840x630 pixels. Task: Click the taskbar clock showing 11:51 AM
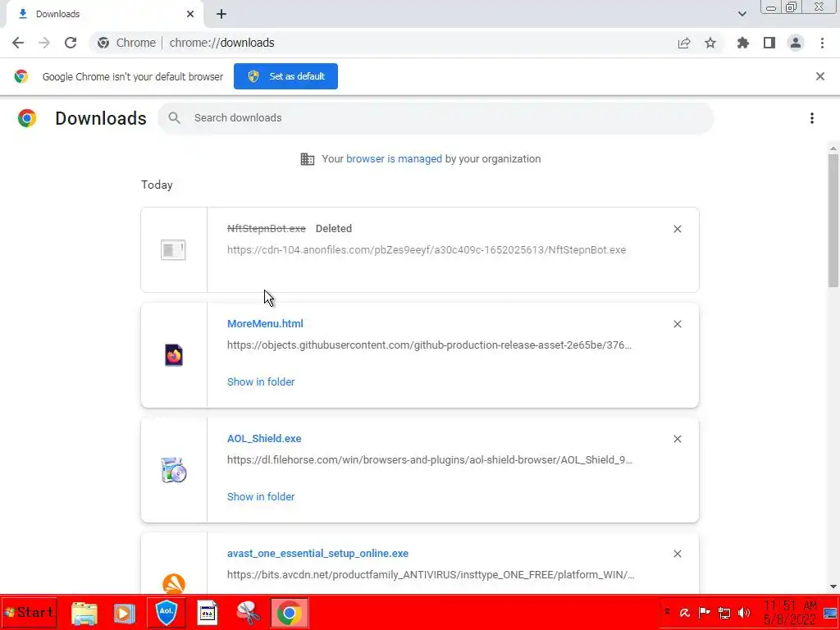tap(790, 613)
